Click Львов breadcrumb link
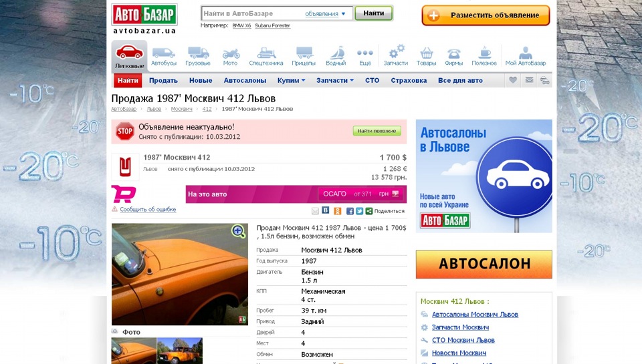Screen dimensions: 642x364 coord(154,109)
